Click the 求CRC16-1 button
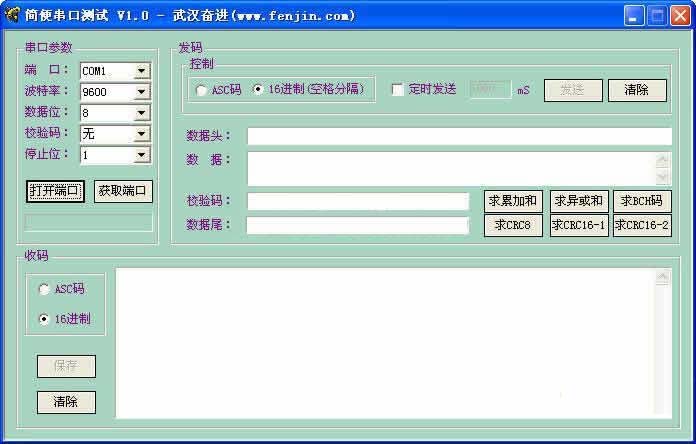696x444 pixels. pos(578,225)
